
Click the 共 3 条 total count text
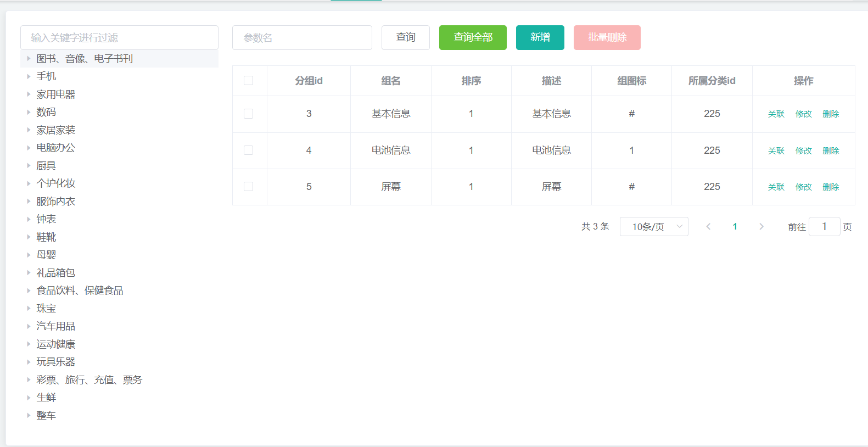tap(595, 226)
